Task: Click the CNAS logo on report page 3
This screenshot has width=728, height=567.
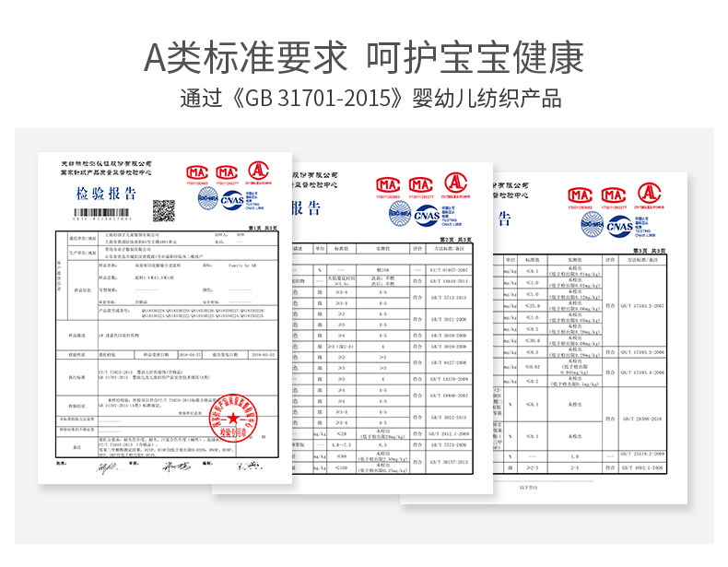Action: coord(619,226)
